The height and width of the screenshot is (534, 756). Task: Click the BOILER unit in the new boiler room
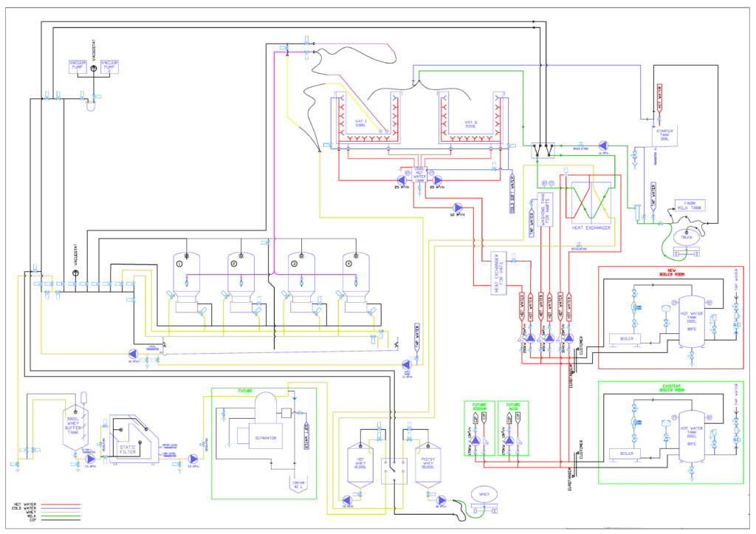point(626,339)
